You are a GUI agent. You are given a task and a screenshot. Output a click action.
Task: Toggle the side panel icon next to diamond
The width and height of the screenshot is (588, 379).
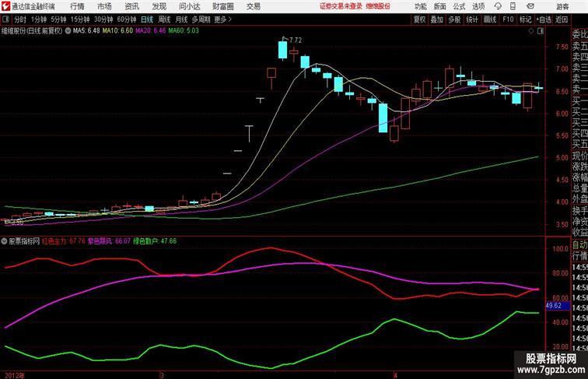click(541, 31)
